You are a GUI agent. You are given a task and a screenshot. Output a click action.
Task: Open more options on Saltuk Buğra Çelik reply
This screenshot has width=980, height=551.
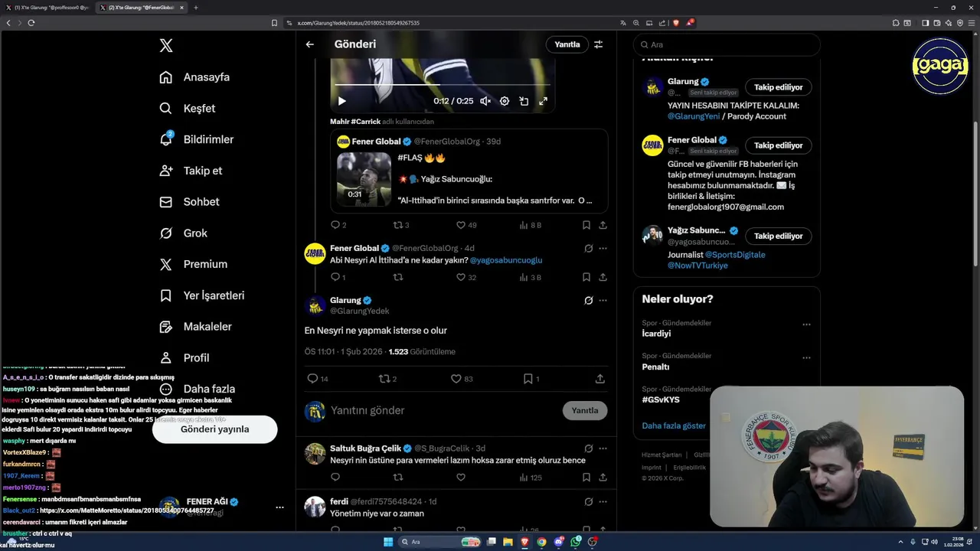(603, 448)
